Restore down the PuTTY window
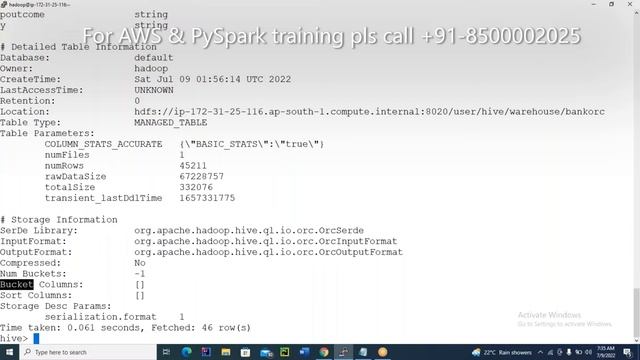The height and width of the screenshot is (360, 640). (x=611, y=4)
